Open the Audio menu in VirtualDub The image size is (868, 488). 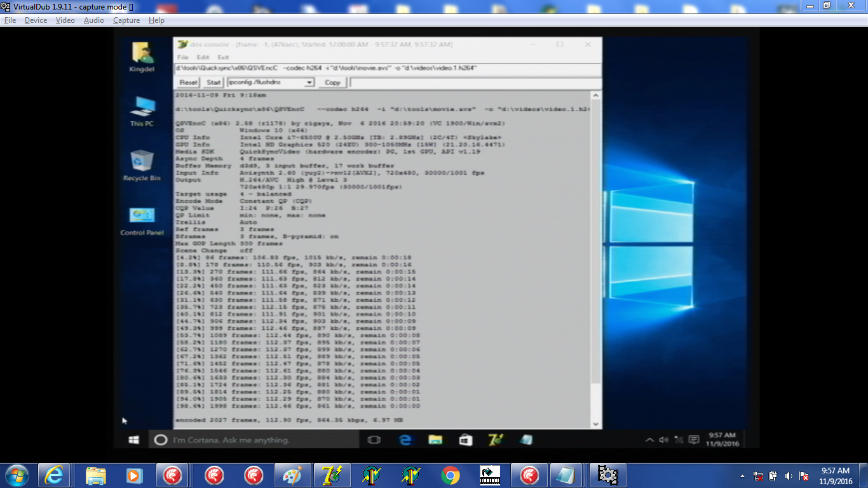(93, 20)
